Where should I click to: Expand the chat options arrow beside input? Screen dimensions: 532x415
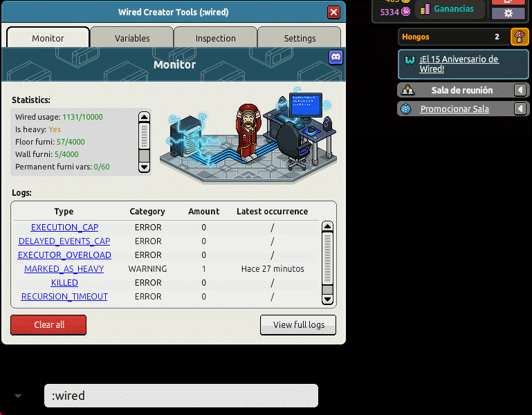pyautogui.click(x=18, y=396)
